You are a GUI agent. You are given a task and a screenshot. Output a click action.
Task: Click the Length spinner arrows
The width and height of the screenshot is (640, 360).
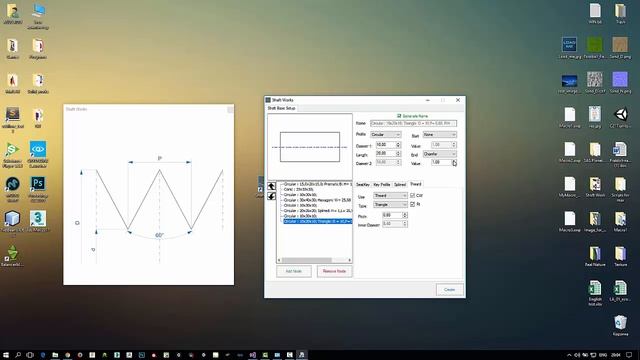398,153
